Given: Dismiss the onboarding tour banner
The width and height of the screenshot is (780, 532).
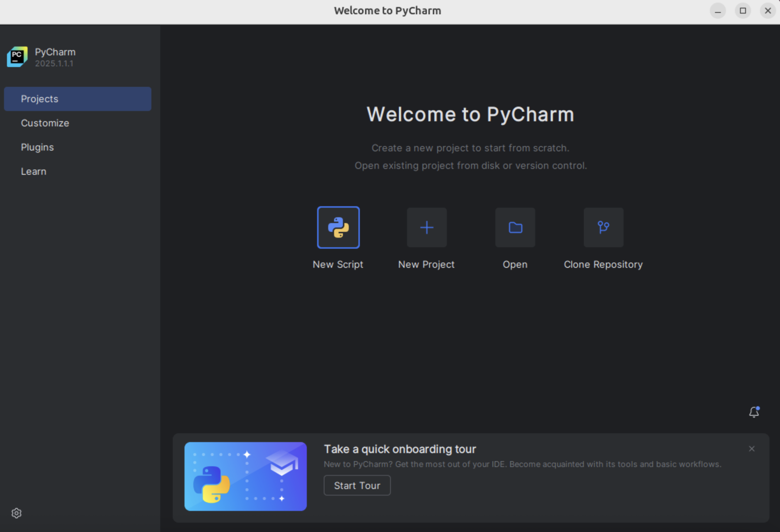Looking at the screenshot, I should click(752, 449).
